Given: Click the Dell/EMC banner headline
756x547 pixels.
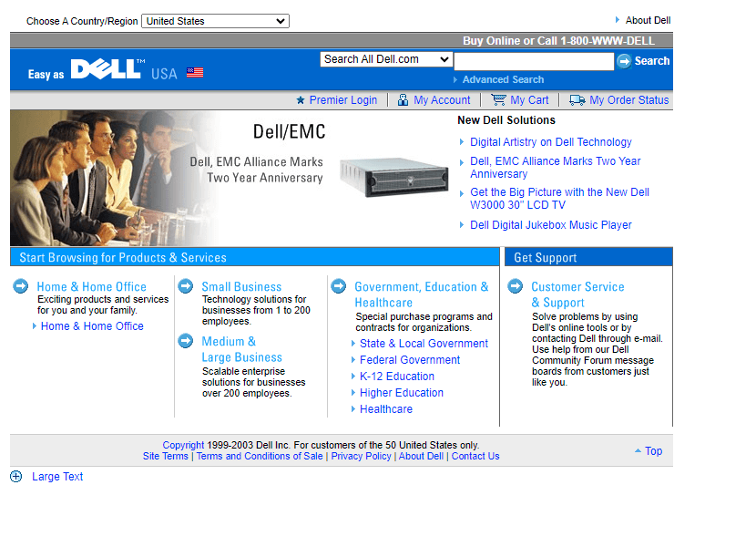Looking at the screenshot, I should pos(290,132).
